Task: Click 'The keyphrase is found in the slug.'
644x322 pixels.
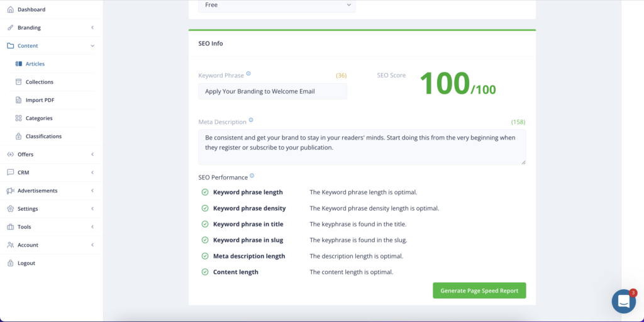Action: click(x=358, y=240)
